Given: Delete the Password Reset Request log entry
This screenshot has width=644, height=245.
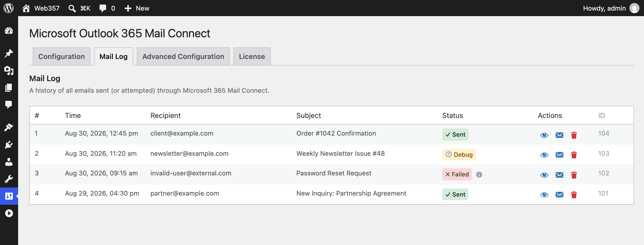Looking at the screenshot, I should coord(574,175).
